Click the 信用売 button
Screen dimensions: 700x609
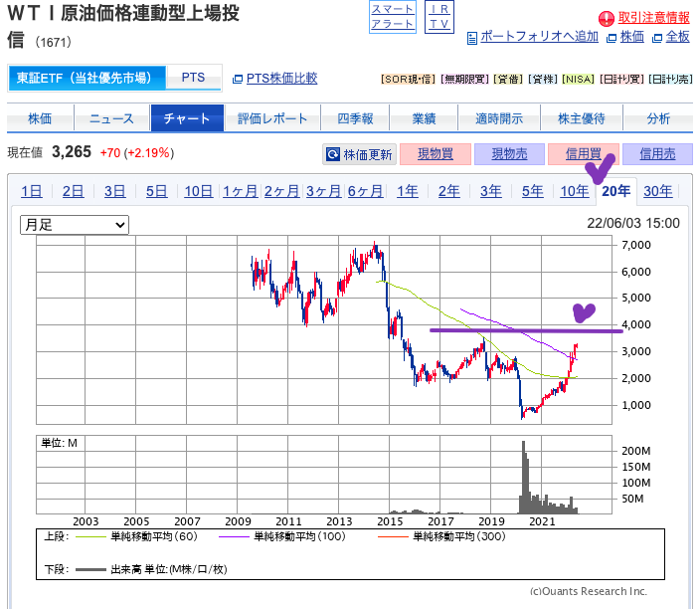pos(657,154)
